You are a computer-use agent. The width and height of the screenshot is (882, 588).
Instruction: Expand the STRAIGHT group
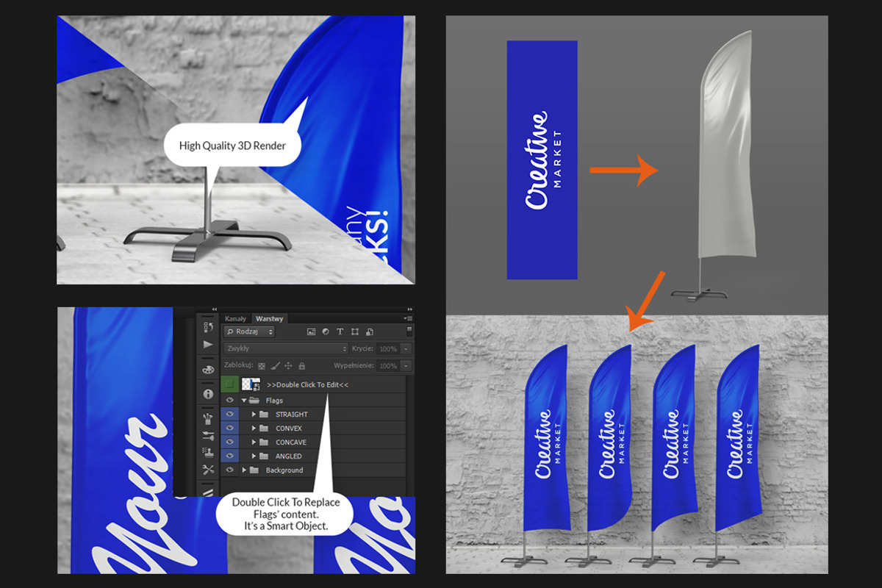click(x=254, y=415)
